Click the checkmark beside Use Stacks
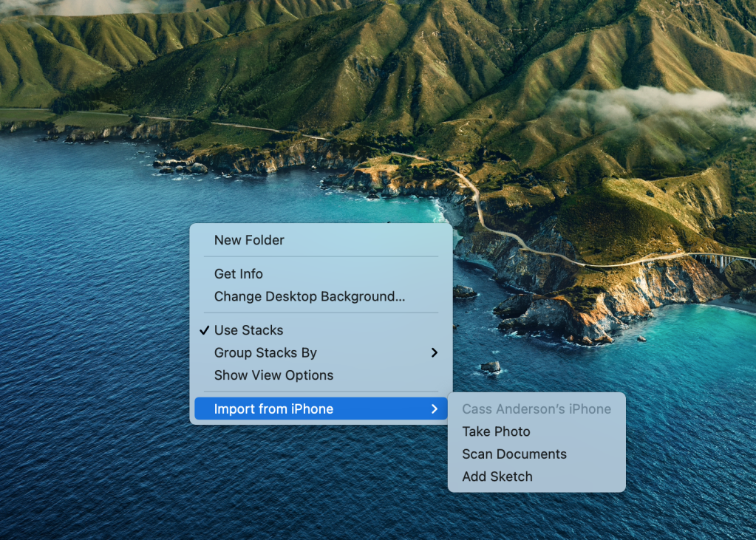This screenshot has width=756, height=540. 204,330
